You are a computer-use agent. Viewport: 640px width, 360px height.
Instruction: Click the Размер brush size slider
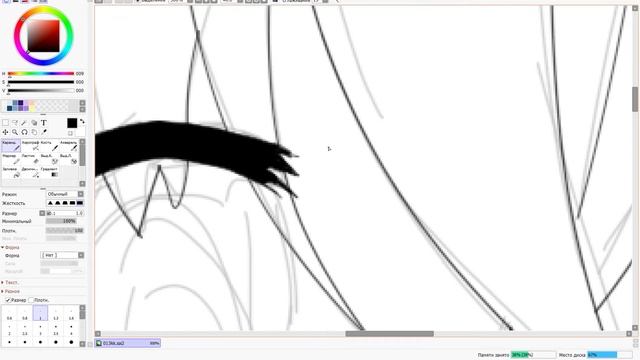(x=64, y=213)
